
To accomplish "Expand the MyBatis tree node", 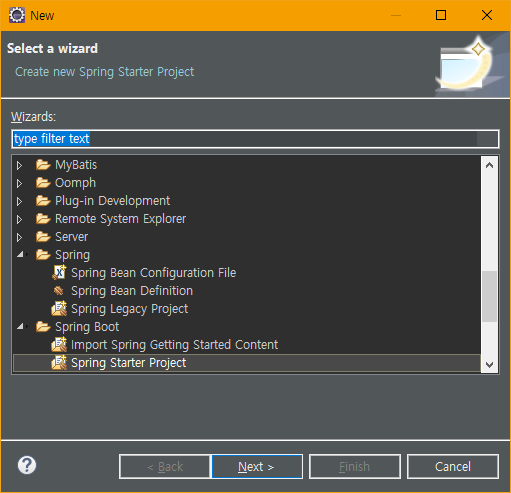I will click(x=19, y=165).
